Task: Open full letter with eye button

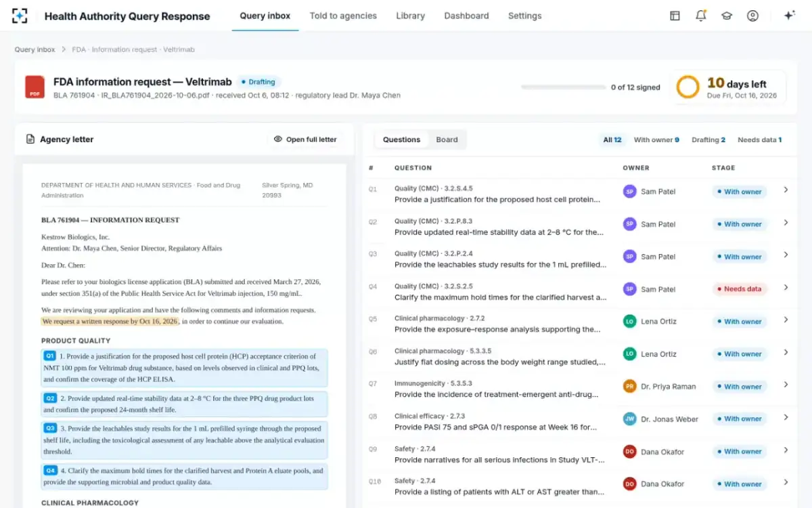Action: click(x=305, y=140)
